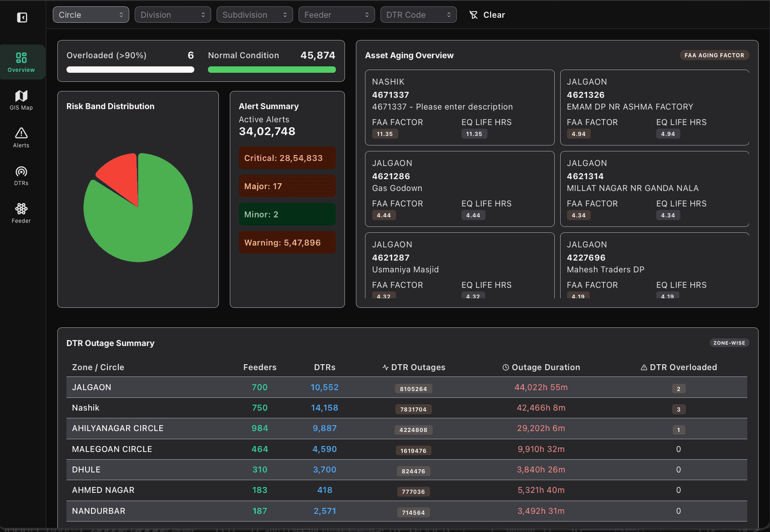Select the AHMED NAGAR row

click(407, 490)
